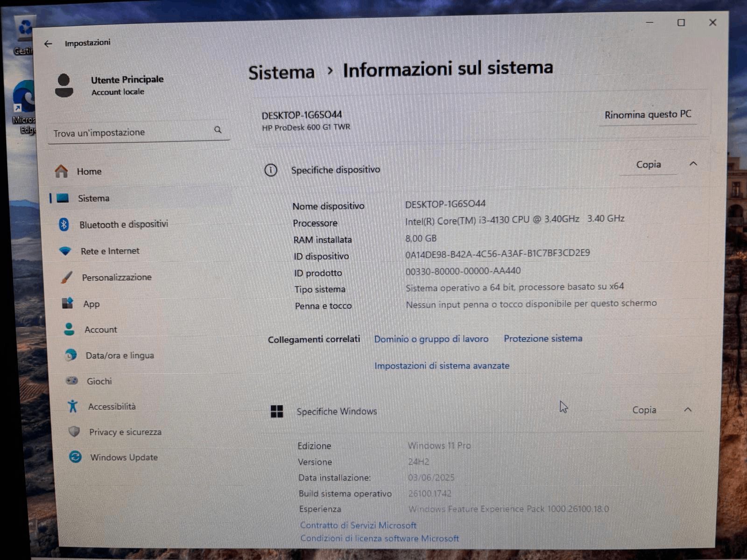Click the info icon beside Specifiche dispositivo

click(x=271, y=170)
